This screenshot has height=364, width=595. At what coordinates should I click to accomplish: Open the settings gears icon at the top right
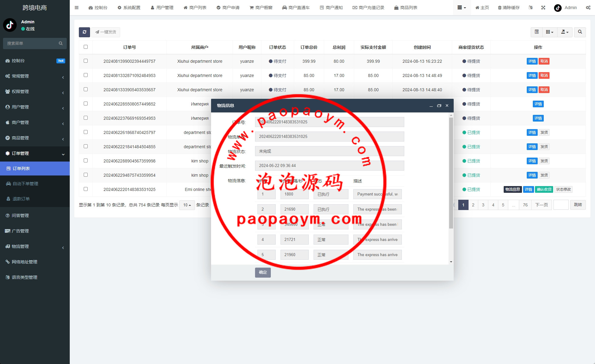(588, 8)
